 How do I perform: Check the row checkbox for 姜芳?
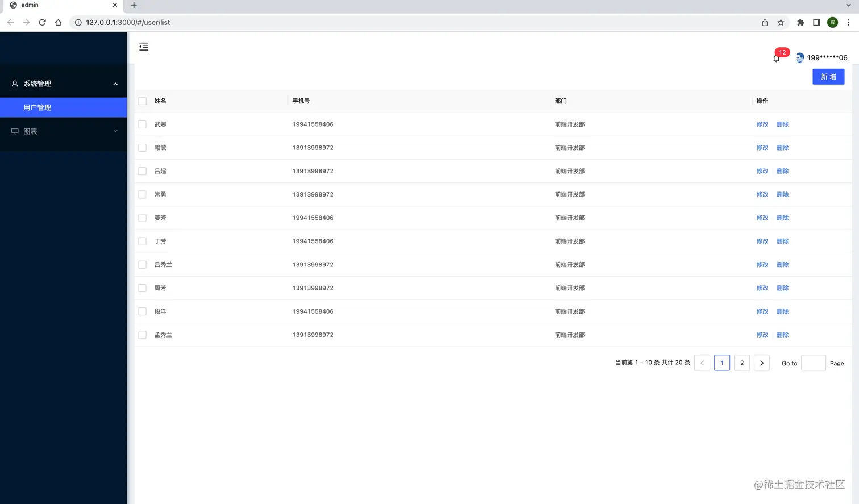tap(143, 218)
